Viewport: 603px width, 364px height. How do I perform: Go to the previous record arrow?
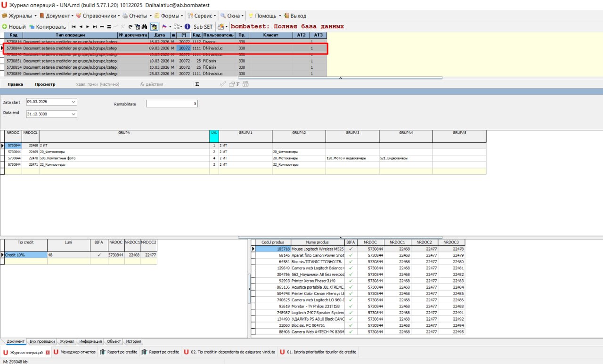pyautogui.click(x=81, y=27)
